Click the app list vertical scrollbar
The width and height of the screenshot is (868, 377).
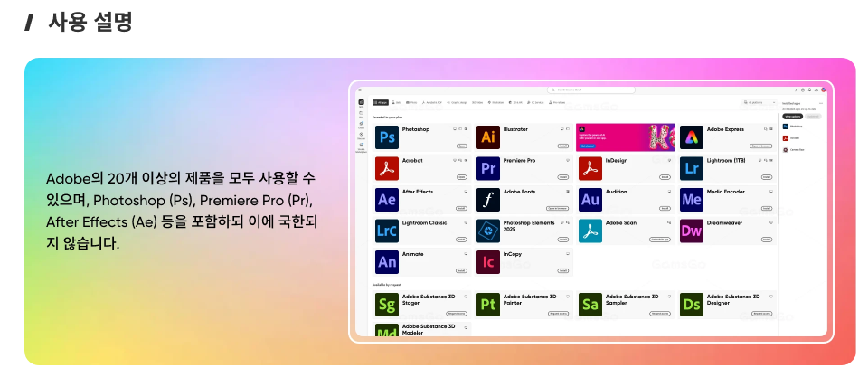(778, 166)
